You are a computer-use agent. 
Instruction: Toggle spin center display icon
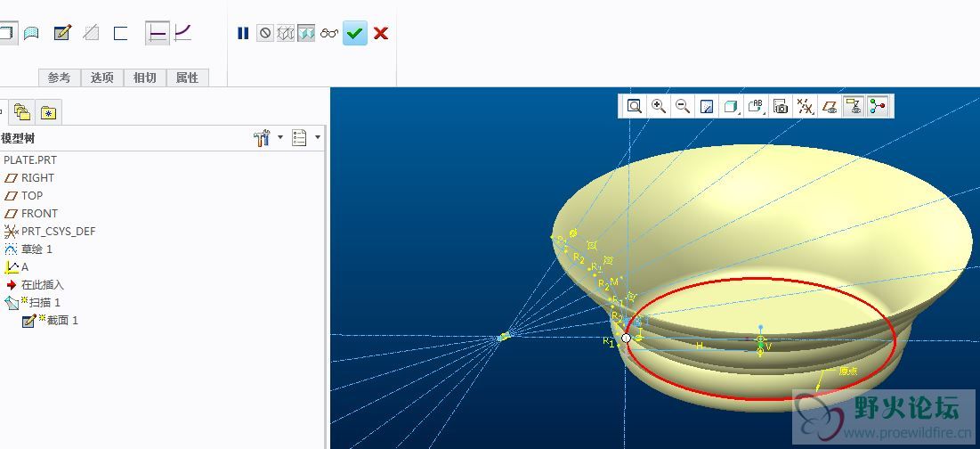coord(878,106)
